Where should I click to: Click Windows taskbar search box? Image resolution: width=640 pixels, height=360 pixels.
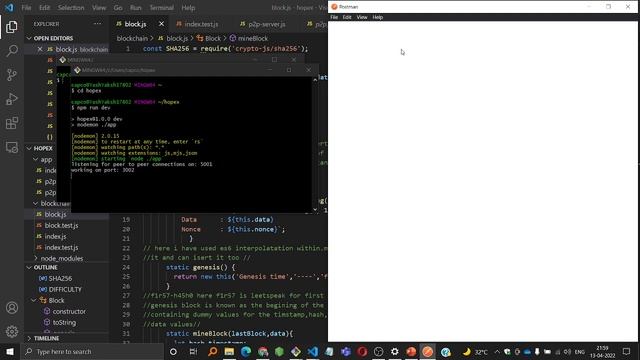[x=92, y=351]
